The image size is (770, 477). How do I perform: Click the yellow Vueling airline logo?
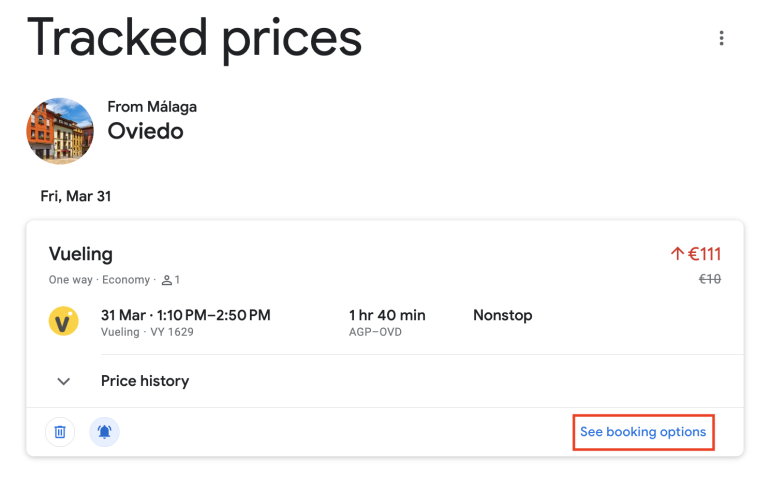[64, 322]
